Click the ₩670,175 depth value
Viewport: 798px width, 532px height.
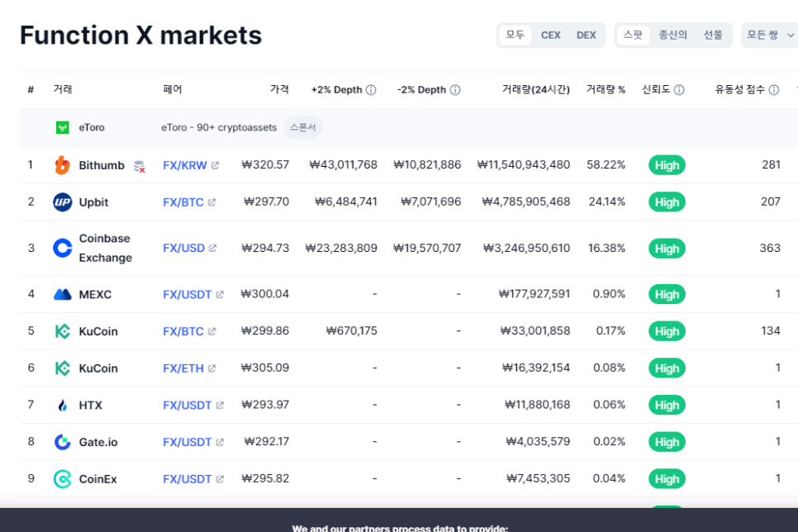coord(352,331)
